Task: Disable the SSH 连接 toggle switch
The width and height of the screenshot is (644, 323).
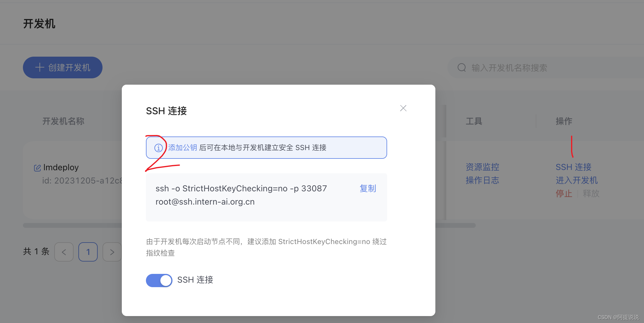Action: 159,280
